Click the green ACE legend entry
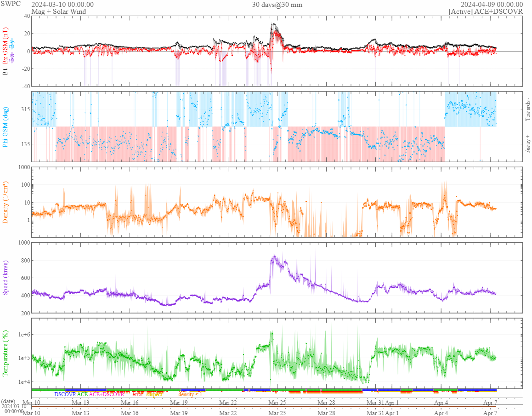This screenshot has width=532, height=416. coord(82,394)
